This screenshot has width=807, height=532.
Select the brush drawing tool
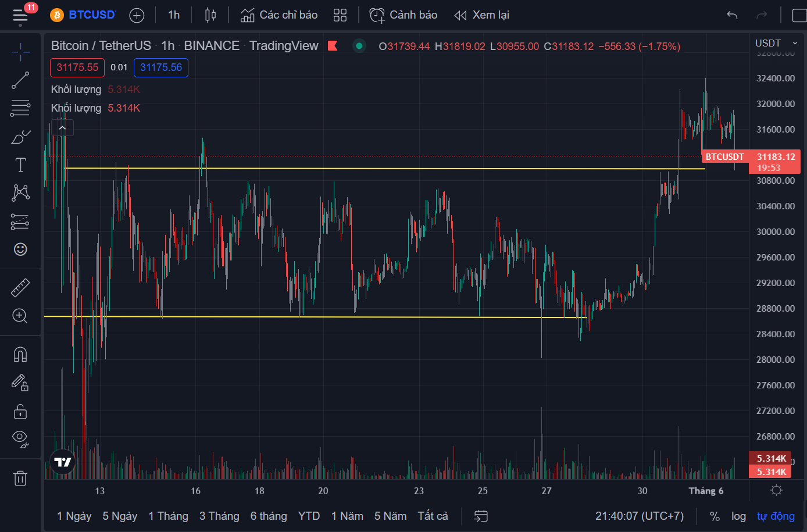tap(20, 137)
